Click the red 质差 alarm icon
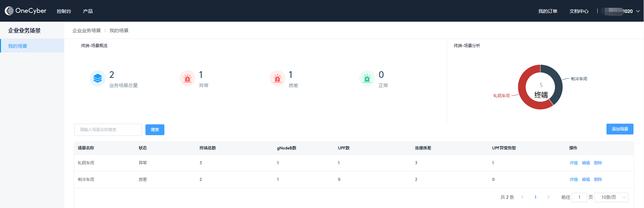The image size is (644, 208). (277, 78)
